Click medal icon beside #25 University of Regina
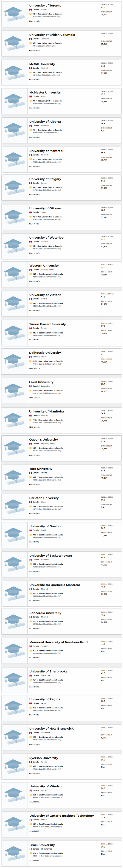Image resolution: width=123 pixels, height=868 pixels. pos(31,708)
